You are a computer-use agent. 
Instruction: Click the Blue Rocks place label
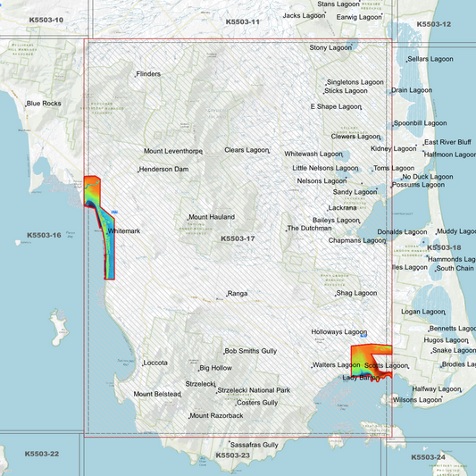(x=44, y=104)
